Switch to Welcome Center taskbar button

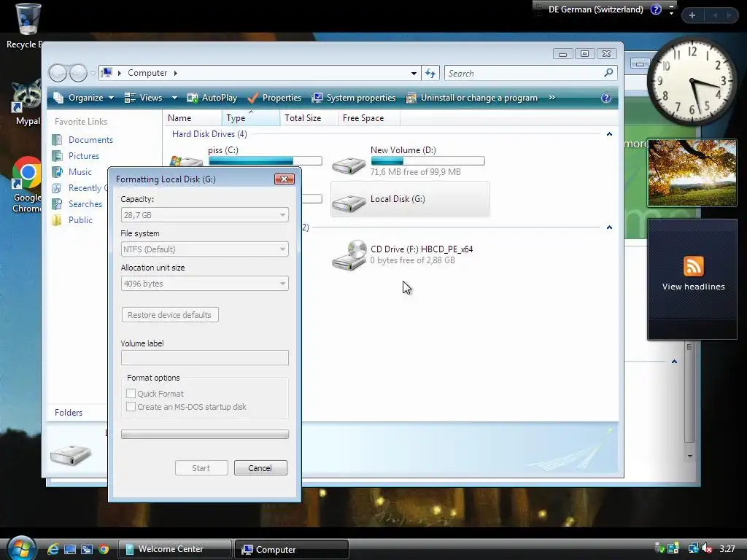pos(175,549)
